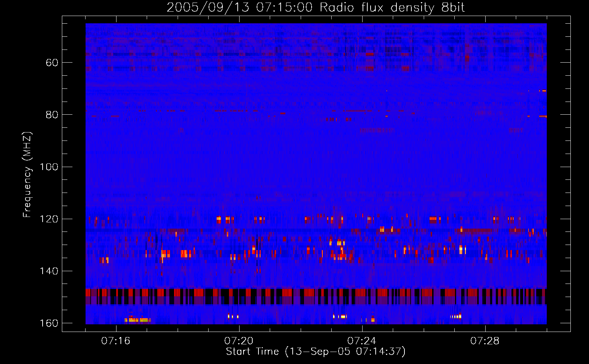Image resolution: width=589 pixels, height=364 pixels.
Task: Click the "Start Time (13-Sep-05 07:14:37)" axis label
Action: (x=316, y=352)
